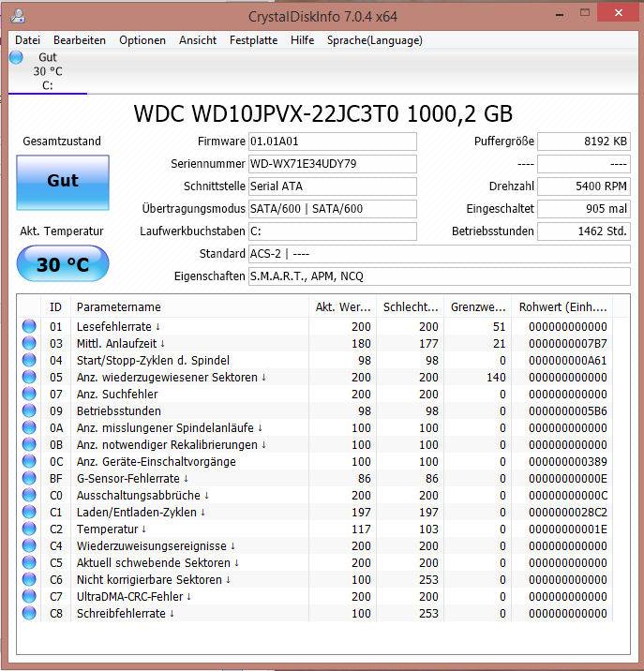
Task: Select raw value 0000000028C2
Action: (568, 513)
